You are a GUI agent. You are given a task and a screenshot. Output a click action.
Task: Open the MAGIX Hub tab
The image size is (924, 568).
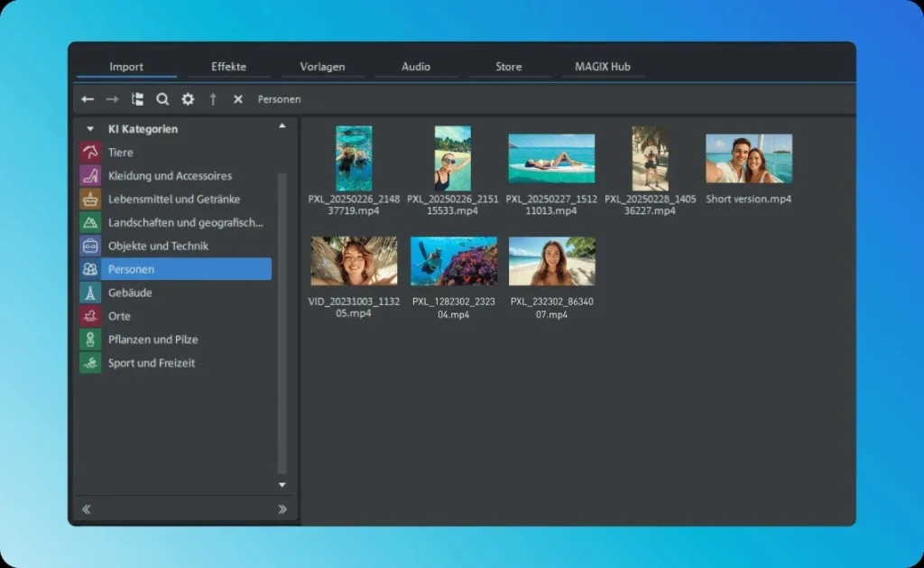601,66
